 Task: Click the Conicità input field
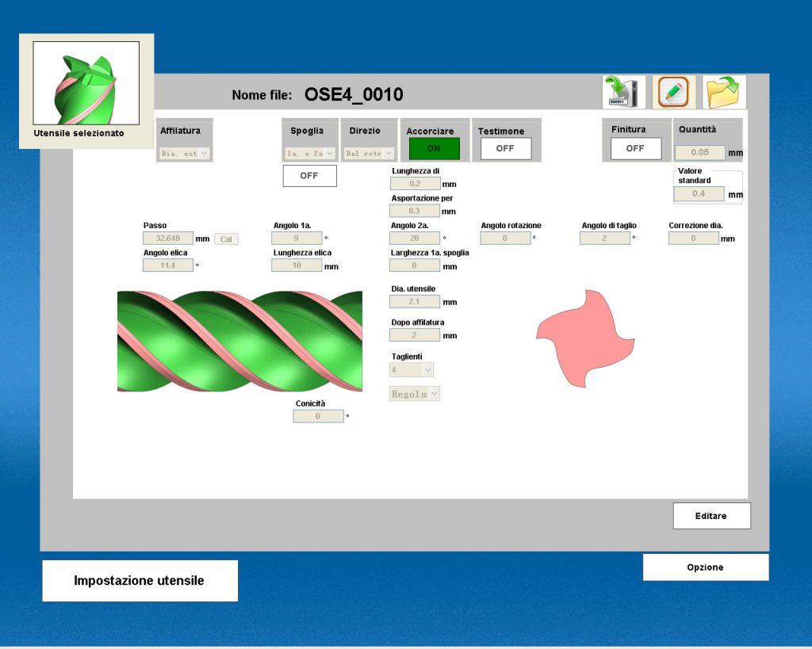[318, 416]
